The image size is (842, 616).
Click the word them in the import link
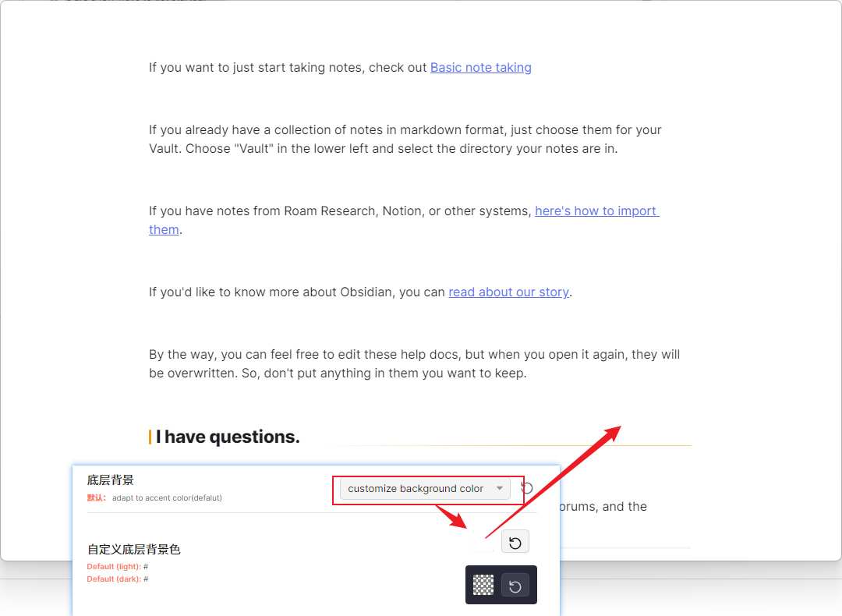[x=164, y=230]
